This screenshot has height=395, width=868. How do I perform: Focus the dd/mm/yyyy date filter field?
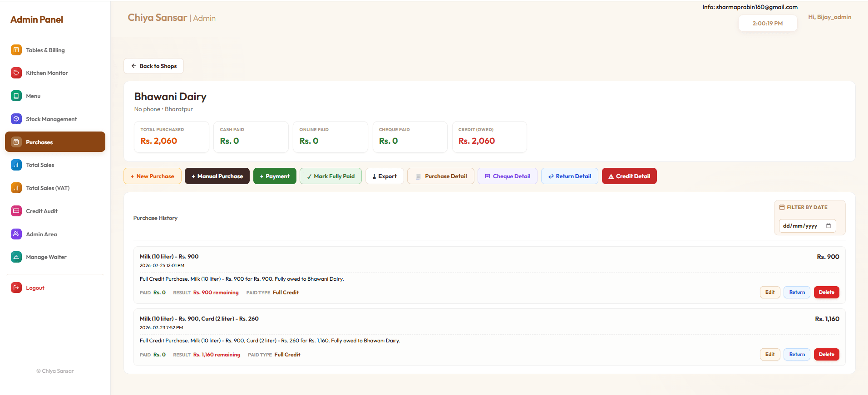coord(807,226)
